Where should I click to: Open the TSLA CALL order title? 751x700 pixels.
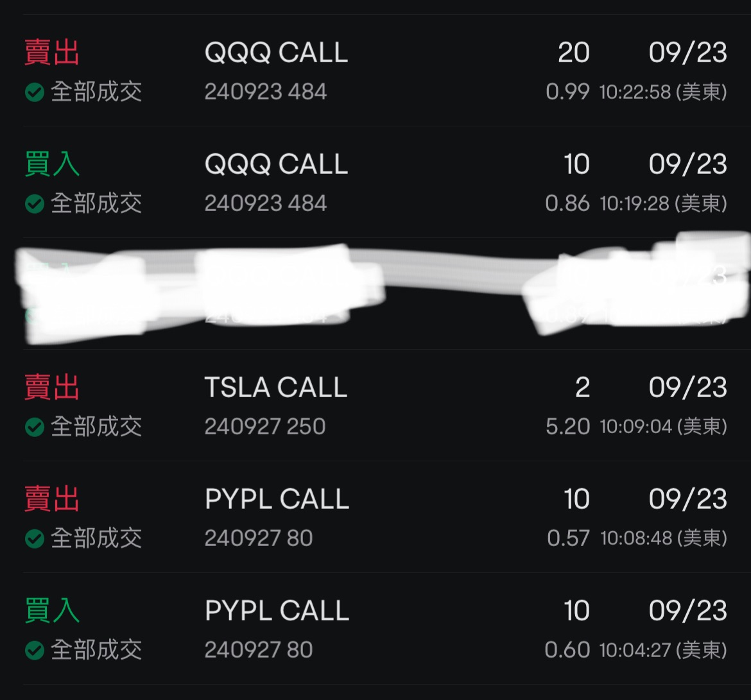tap(276, 388)
